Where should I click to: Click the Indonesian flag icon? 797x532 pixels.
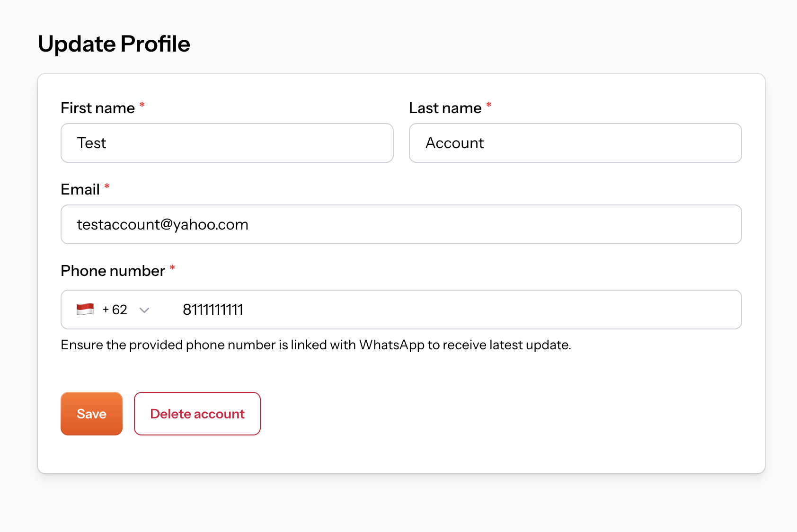pos(85,310)
